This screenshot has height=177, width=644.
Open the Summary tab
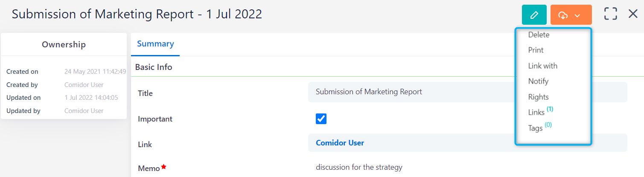click(155, 44)
